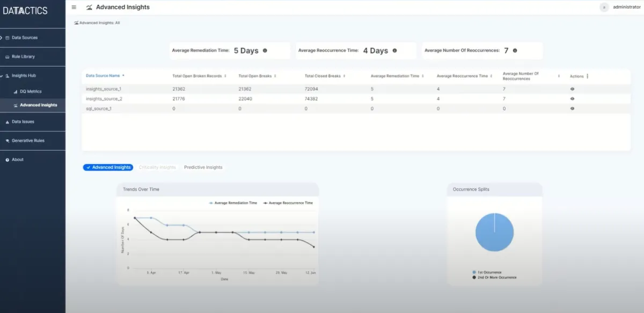Click the Occurrence Splits pie chart

tap(494, 232)
